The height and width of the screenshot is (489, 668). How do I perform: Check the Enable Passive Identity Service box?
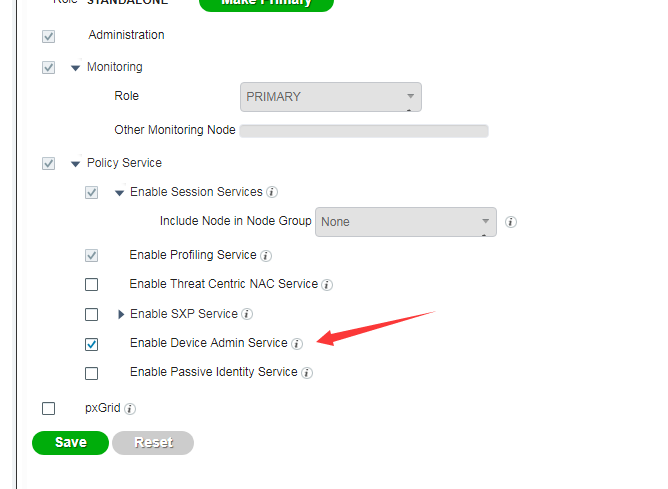pyautogui.click(x=92, y=373)
